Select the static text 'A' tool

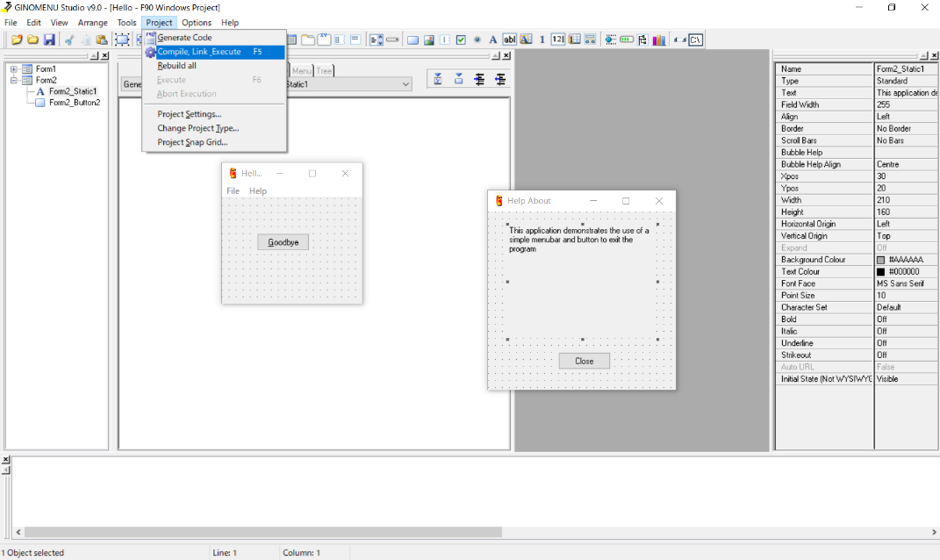492,40
